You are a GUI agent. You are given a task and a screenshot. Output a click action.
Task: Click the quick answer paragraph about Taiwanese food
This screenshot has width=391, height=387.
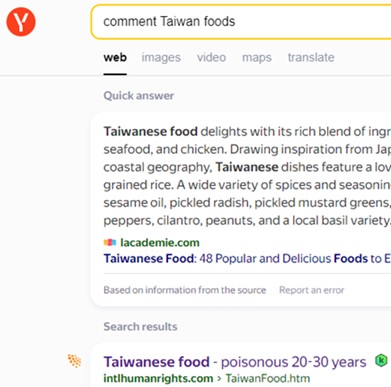(x=247, y=176)
